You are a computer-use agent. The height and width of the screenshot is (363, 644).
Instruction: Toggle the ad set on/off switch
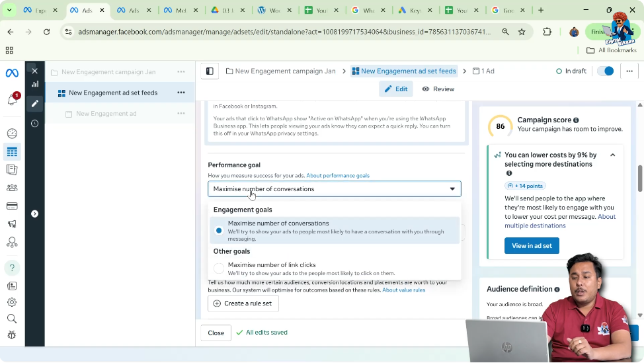tap(606, 71)
